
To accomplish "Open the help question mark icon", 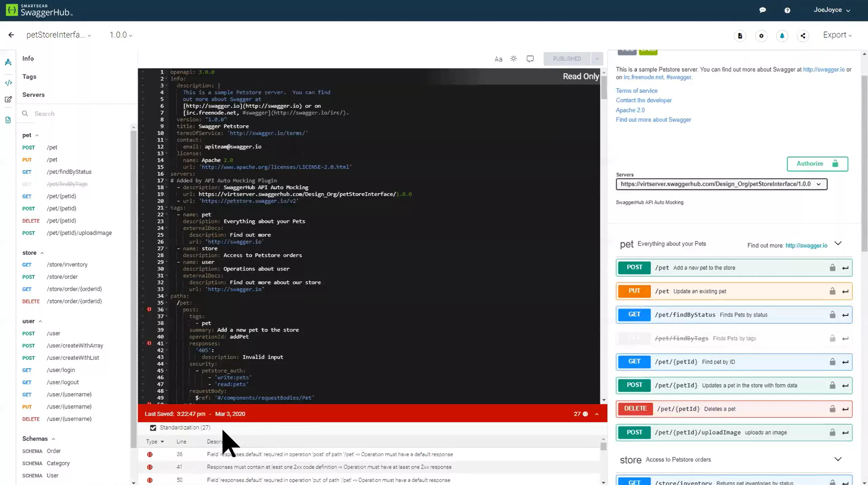I will 787,10.
